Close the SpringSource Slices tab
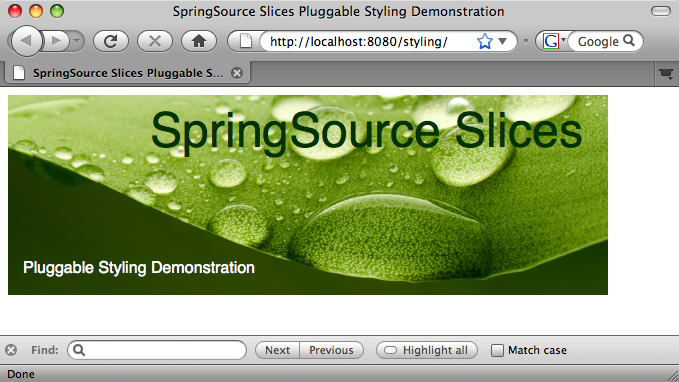Screen dimensions: 679x382 [236, 73]
